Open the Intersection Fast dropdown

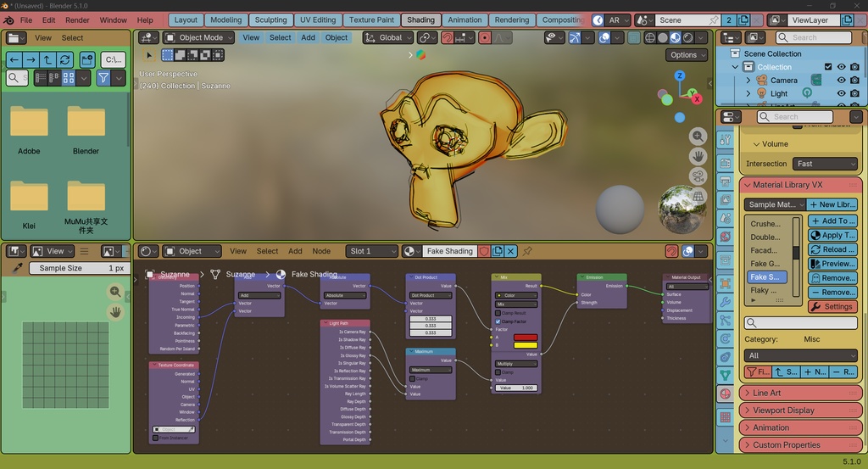[x=825, y=164]
